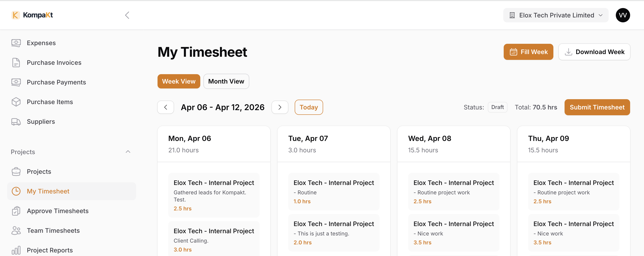Open the Projects page in the sidebar

(71, 171)
